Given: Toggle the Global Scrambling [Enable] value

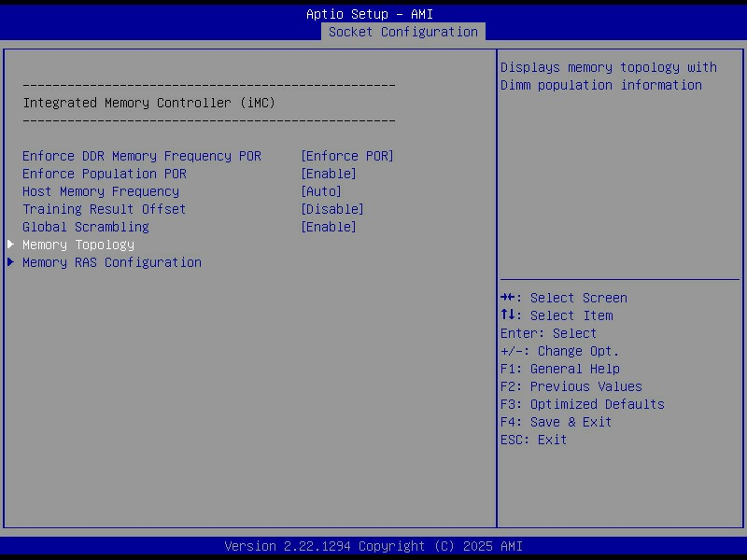Looking at the screenshot, I should pyautogui.click(x=328, y=227).
